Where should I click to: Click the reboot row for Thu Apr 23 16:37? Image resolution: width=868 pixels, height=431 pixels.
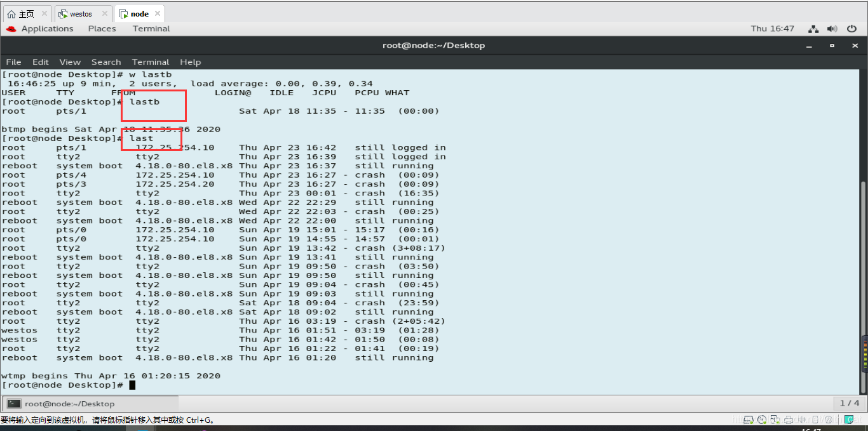pos(217,166)
